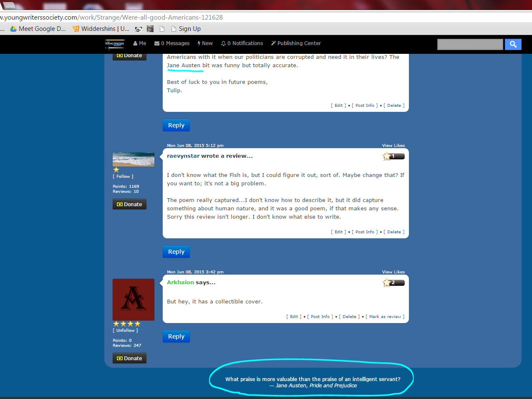Follow raevynstar
Image resolution: width=532 pixels, height=399 pixels.
pyautogui.click(x=123, y=177)
